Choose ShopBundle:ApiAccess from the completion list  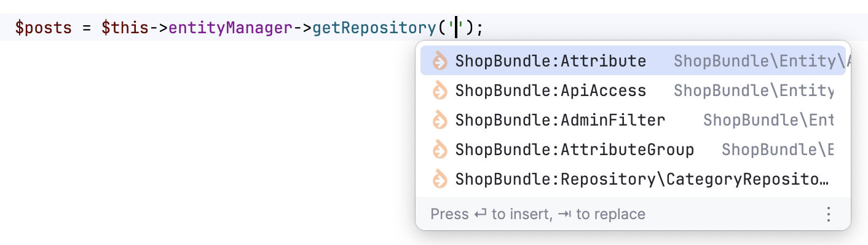(x=633, y=90)
